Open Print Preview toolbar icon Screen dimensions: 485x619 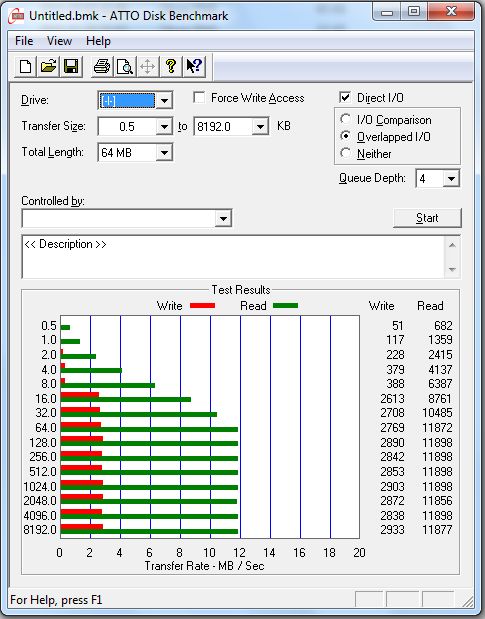pyautogui.click(x=125, y=66)
